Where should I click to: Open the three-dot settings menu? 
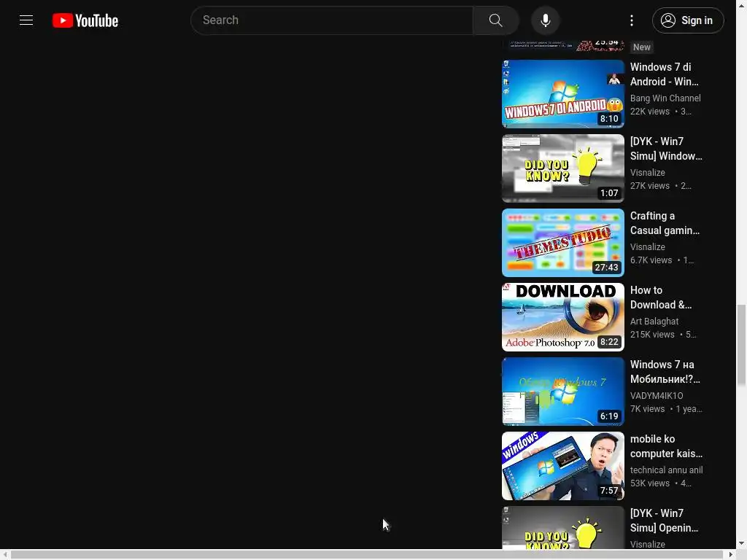(x=632, y=20)
